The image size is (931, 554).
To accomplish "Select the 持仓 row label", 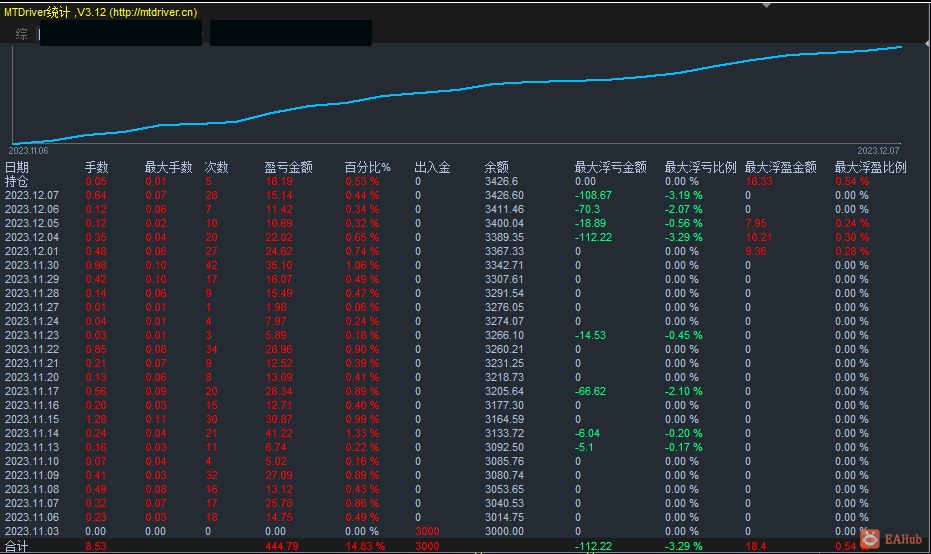I will coord(17,181).
